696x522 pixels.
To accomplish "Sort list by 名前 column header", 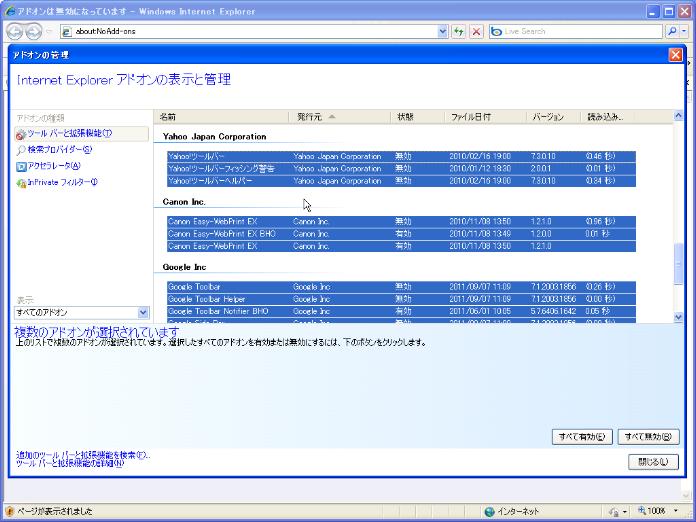I will tap(221, 117).
